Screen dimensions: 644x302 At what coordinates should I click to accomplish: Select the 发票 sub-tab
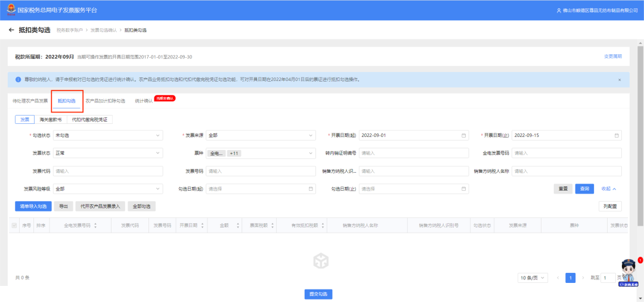[x=24, y=119]
